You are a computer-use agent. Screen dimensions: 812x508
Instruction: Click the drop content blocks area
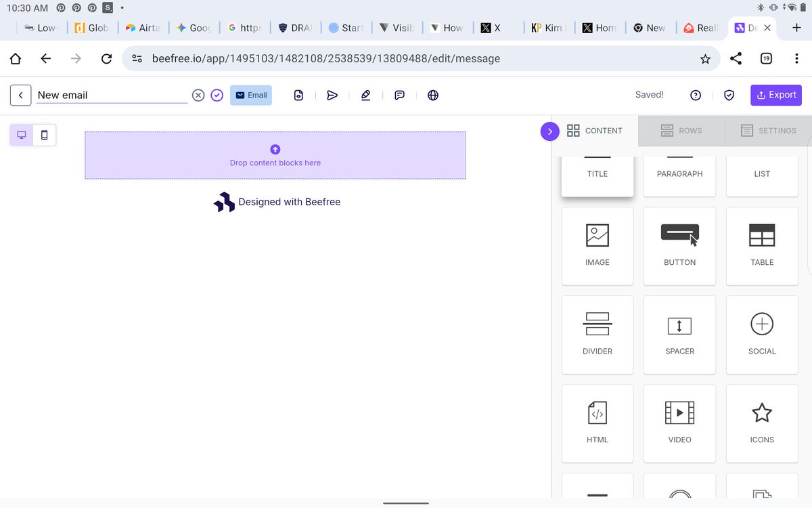coord(275,155)
